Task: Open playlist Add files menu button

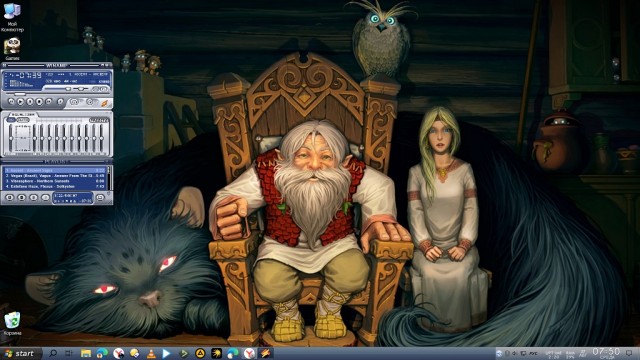Action: point(10,198)
